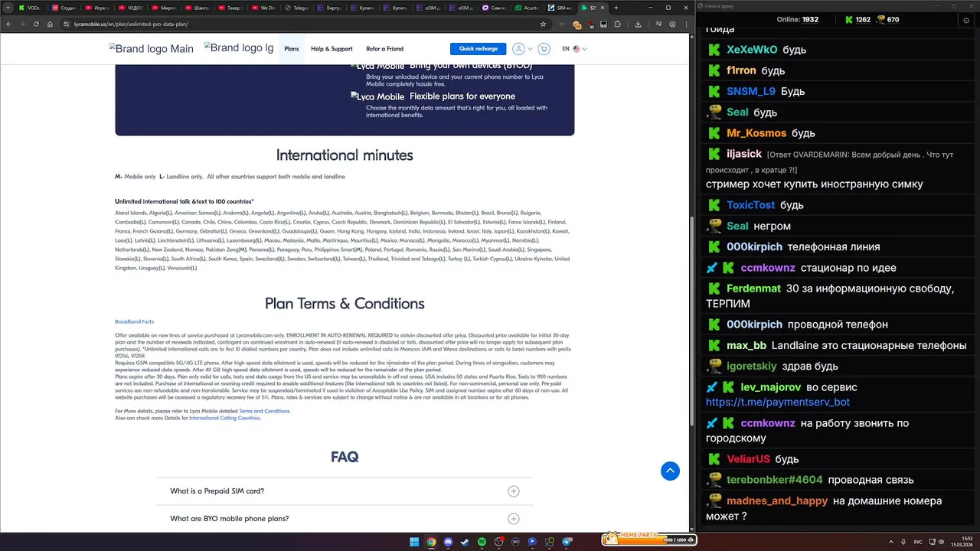Screen dimensions: 980x551
Task: Open the Terms and Conditions link
Action: pyautogui.click(x=264, y=411)
